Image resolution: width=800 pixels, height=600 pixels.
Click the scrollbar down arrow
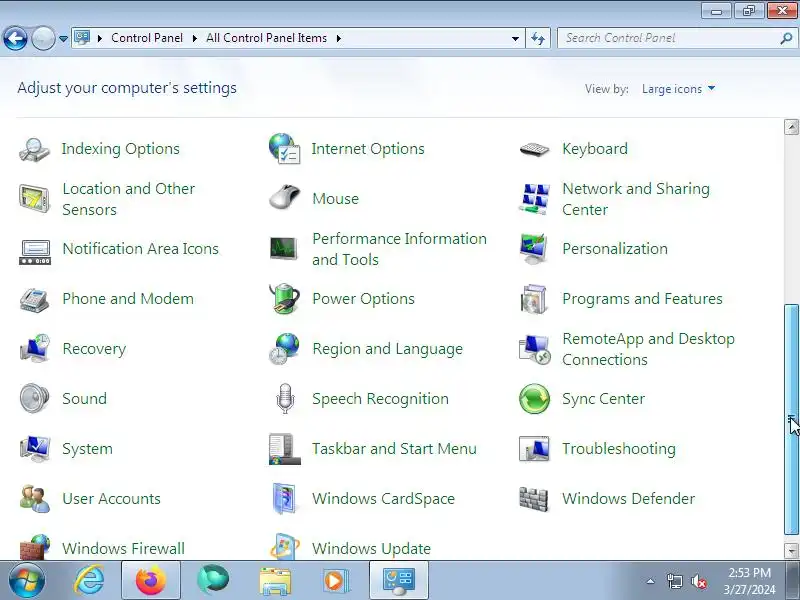[791, 551]
